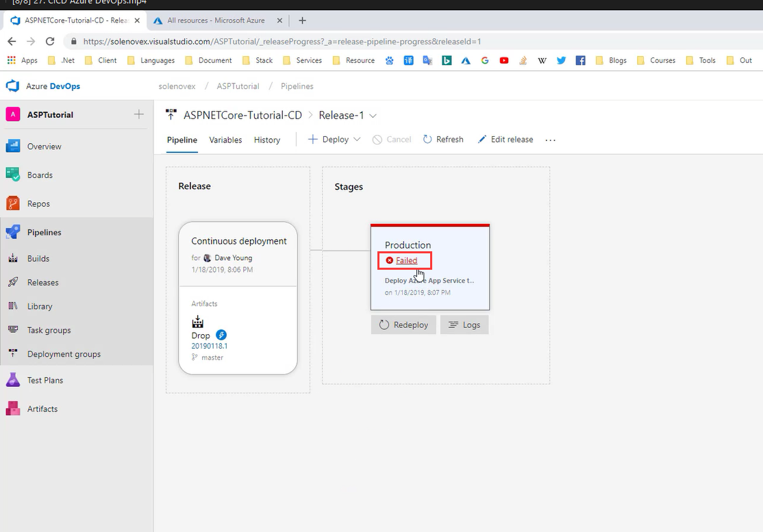Close the All resources Azure tab
Image resolution: width=763 pixels, height=532 pixels.
(279, 21)
